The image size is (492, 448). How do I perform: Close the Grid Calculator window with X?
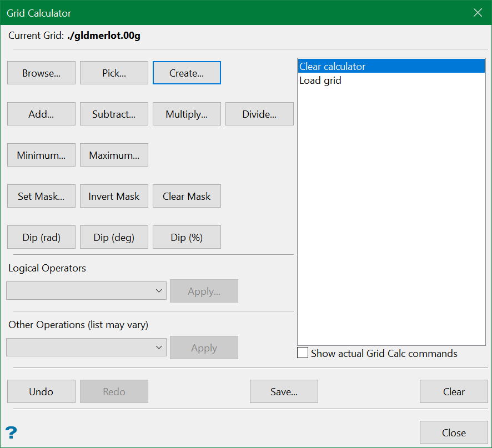tap(478, 13)
